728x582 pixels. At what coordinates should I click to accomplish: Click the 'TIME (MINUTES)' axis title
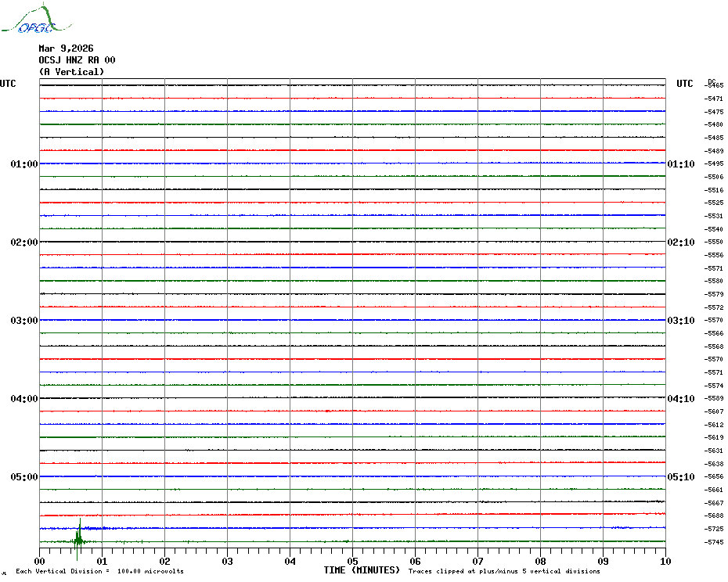[x=362, y=570]
